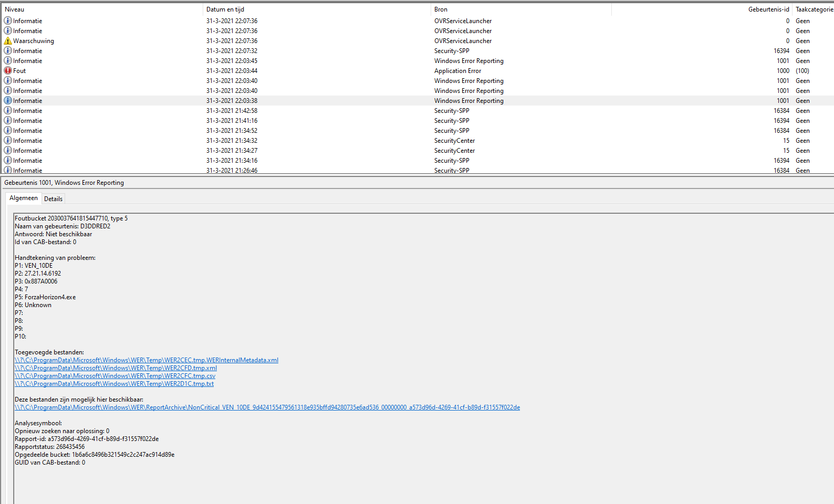Image resolution: width=834 pixels, height=504 pixels.
Task: Click the info icon on the 21:34:16 row
Action: [8, 161]
